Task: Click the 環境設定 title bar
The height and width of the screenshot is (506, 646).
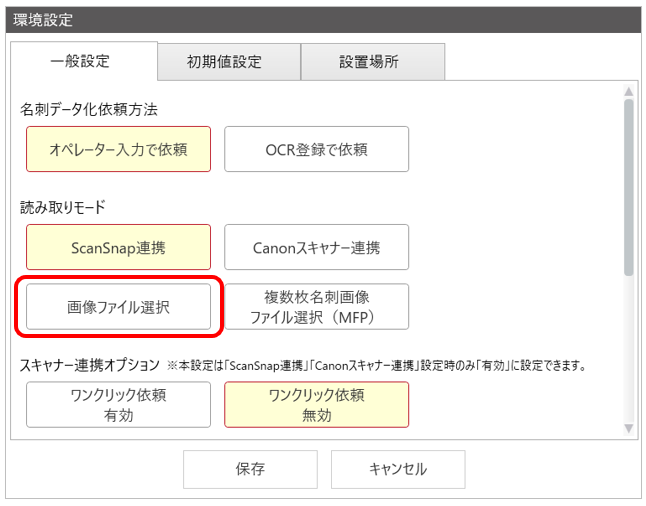Action: [x=323, y=20]
